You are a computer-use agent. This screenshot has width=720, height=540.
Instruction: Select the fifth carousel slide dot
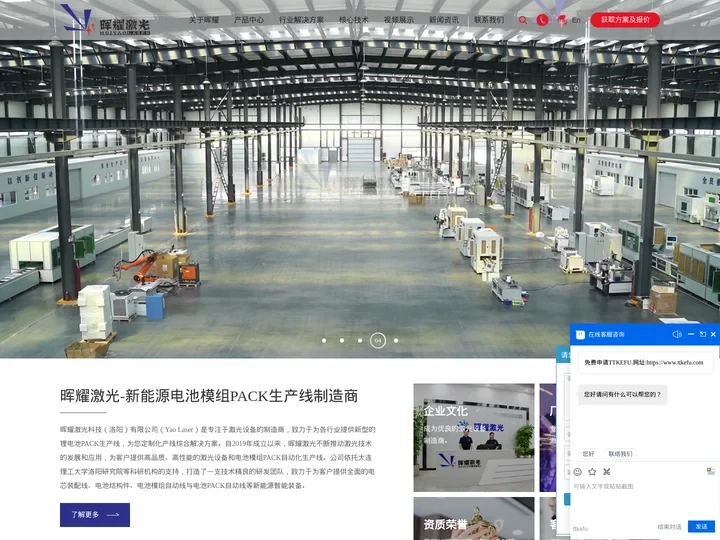(396, 341)
